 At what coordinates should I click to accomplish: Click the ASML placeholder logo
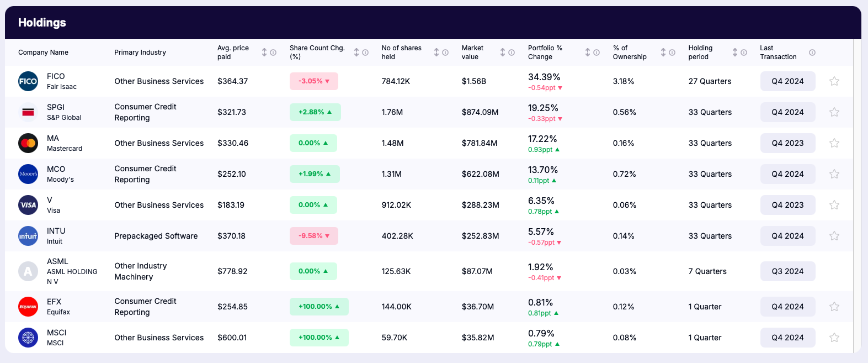(x=28, y=271)
